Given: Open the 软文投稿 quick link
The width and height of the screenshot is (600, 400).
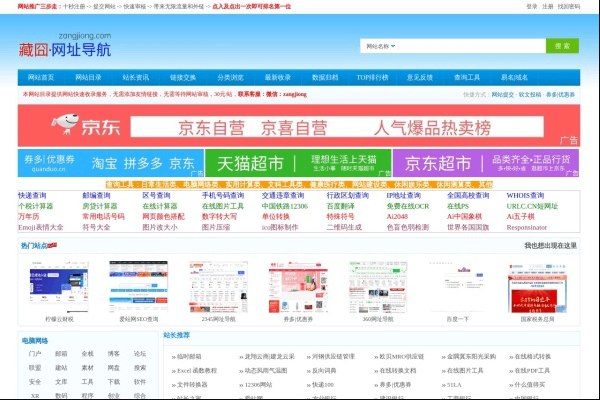Looking at the screenshot, I should pyautogui.click(x=530, y=95).
